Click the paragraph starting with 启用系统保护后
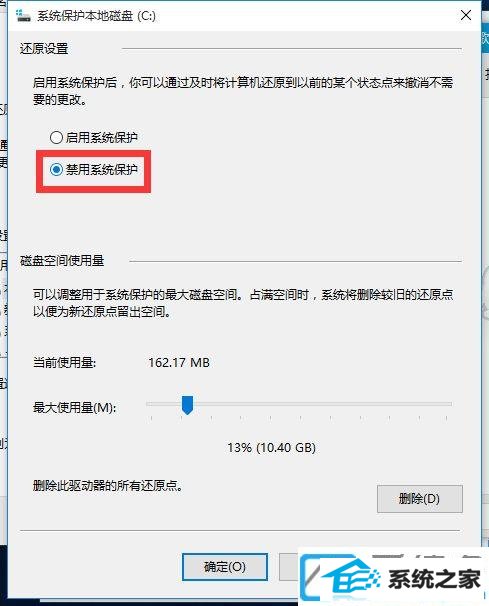Image resolution: width=489 pixels, height=606 pixels. pos(243,91)
